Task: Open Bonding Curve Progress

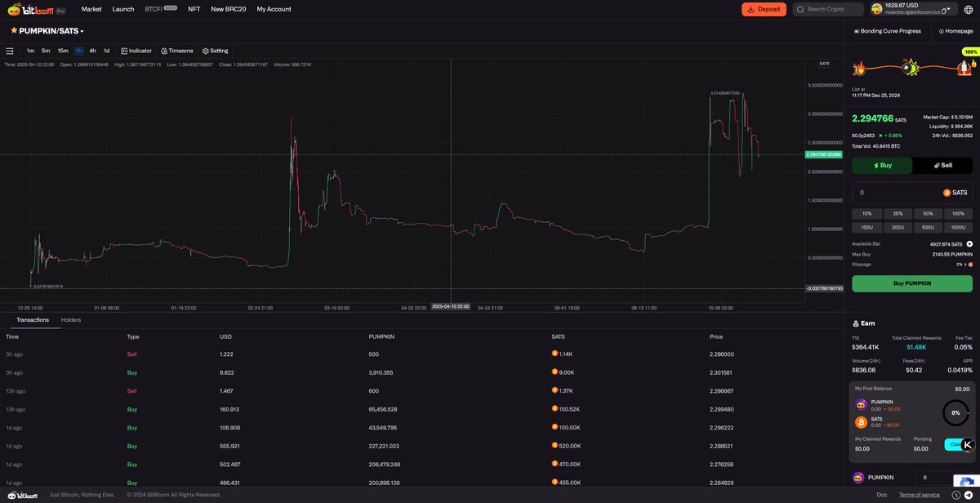Action: pyautogui.click(x=888, y=31)
